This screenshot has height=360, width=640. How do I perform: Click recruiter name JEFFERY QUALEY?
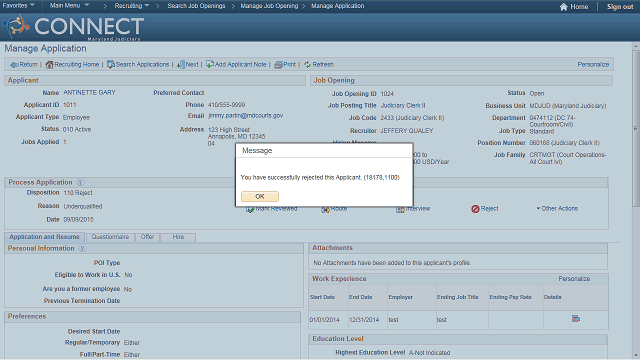407,131
